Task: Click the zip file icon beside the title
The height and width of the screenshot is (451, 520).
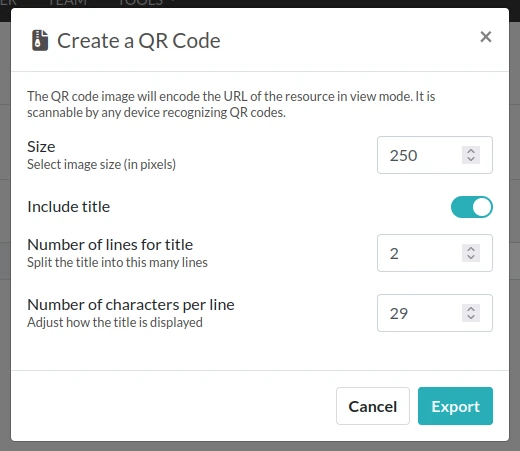Action: tap(40, 40)
